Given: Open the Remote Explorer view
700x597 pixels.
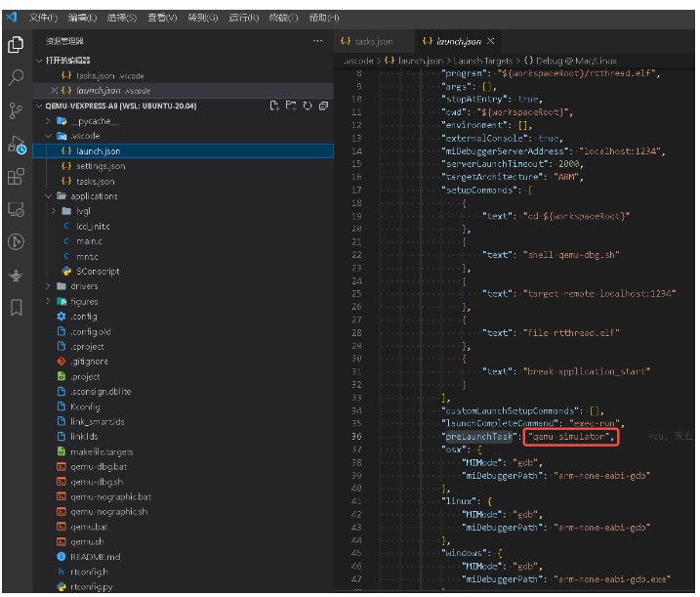Looking at the screenshot, I should point(16,209).
